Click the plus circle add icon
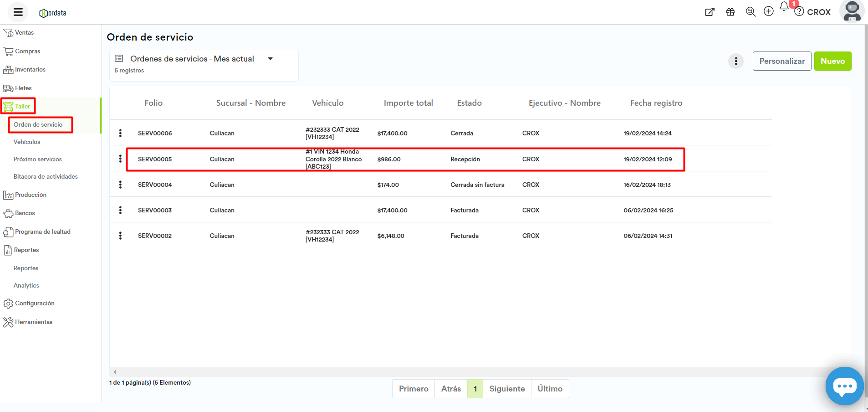This screenshot has width=868, height=412. pos(769,12)
